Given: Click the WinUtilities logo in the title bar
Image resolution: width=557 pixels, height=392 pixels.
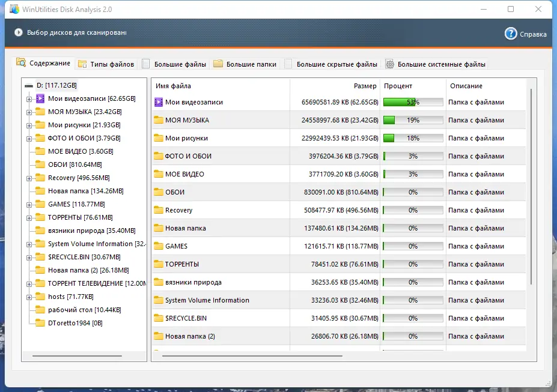Looking at the screenshot, I should [14, 8].
